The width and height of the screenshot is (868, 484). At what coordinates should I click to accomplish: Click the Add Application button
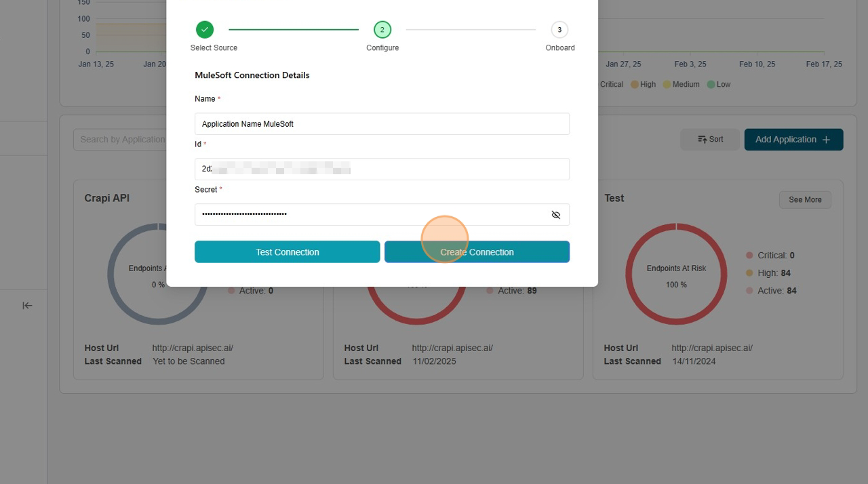793,140
